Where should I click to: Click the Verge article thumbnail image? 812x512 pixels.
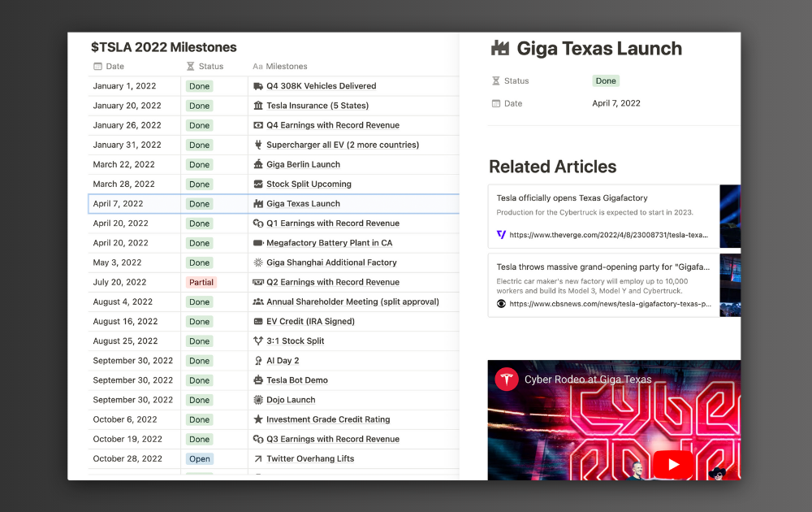pos(730,216)
